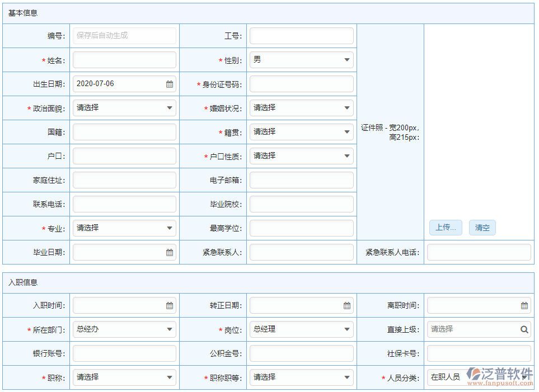The width and height of the screenshot is (539, 392).
Task: Click the 电子邮箱 text box
Action: (x=301, y=180)
